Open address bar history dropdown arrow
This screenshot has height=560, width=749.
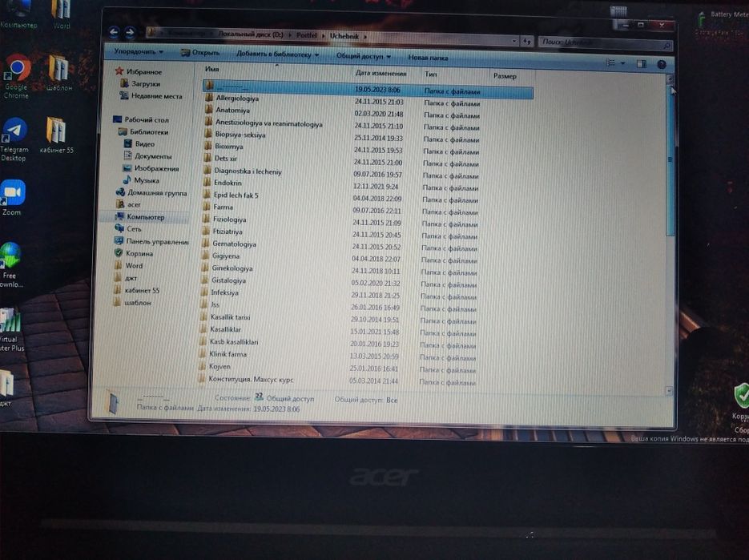[x=514, y=41]
